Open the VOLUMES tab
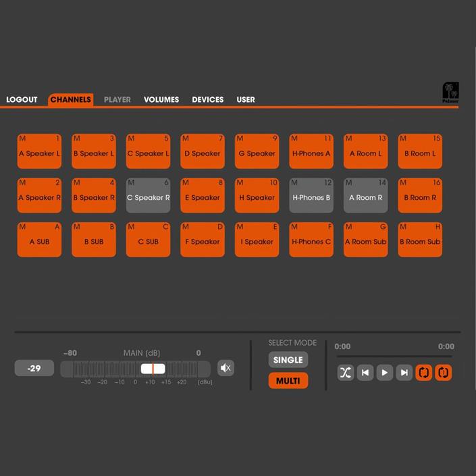 point(161,99)
